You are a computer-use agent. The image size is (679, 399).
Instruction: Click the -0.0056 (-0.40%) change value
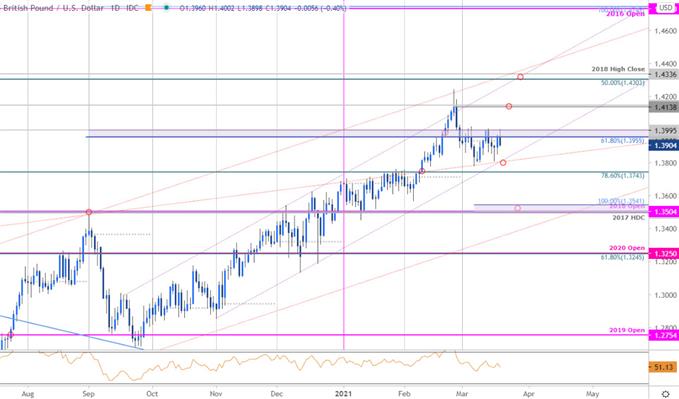pyautogui.click(x=320, y=8)
